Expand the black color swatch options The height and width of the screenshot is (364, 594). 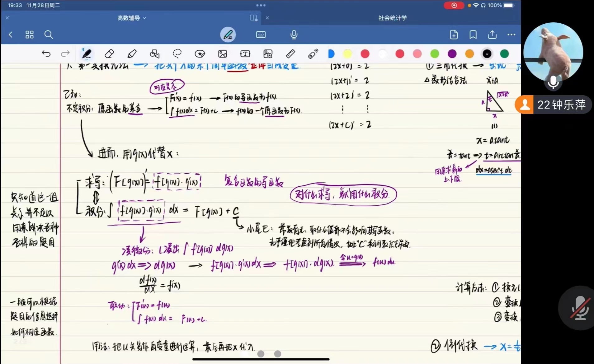pyautogui.click(x=487, y=54)
